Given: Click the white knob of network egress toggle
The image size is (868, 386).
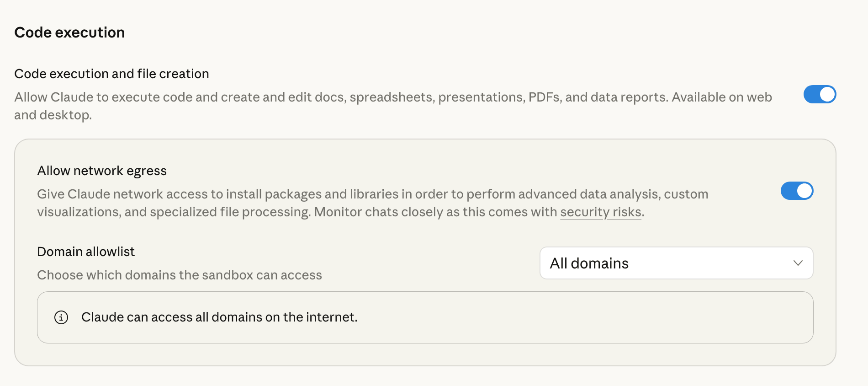Looking at the screenshot, I should (804, 191).
